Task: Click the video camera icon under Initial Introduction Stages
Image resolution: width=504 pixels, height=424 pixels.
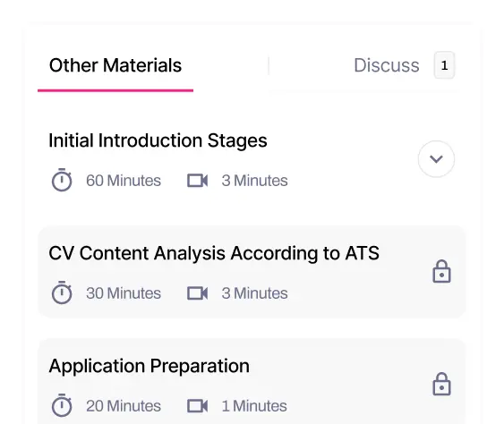Action: click(197, 181)
